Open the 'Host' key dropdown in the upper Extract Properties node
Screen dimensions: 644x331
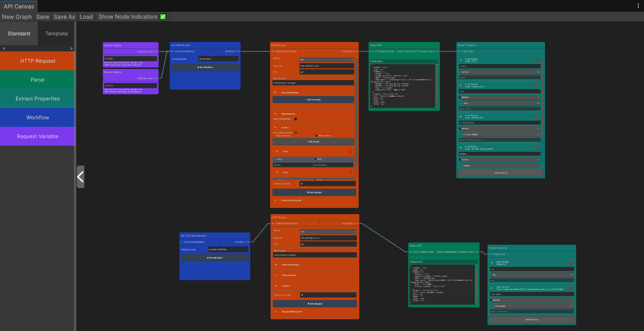point(502,103)
